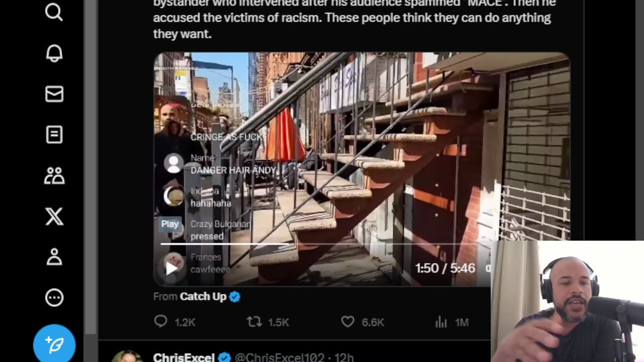Like the post with 6.6K heart
The width and height of the screenshot is (644, 362).
pos(348,322)
